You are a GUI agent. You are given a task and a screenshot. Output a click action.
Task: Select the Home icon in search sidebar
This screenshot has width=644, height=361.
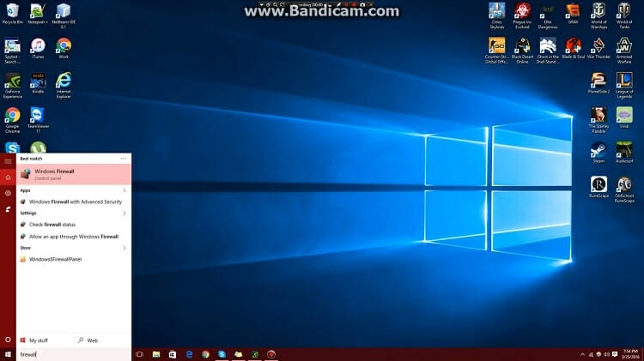click(8, 177)
